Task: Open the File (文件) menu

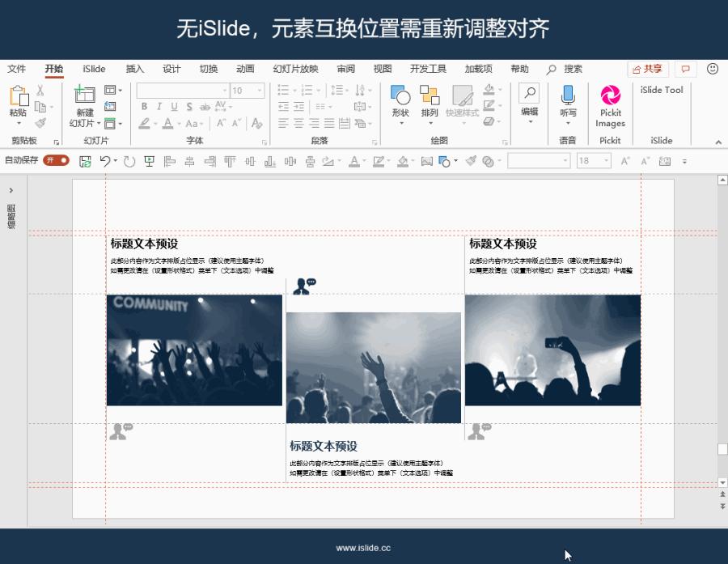Action: (x=16, y=69)
